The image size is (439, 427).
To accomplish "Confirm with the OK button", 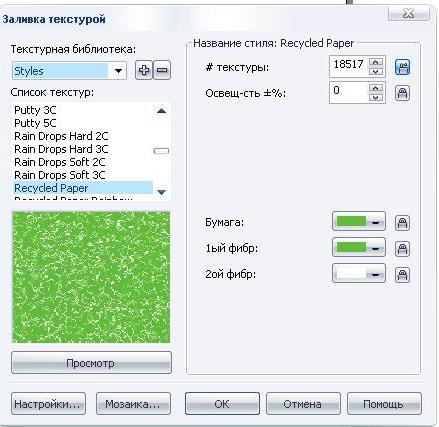I will pos(222,404).
